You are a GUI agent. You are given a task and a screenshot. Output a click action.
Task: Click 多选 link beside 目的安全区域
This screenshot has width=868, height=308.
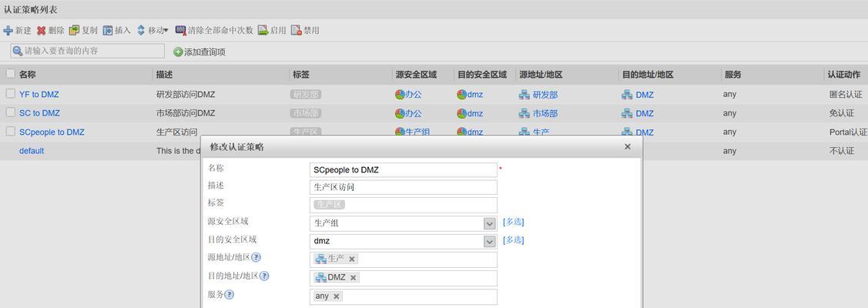click(x=513, y=240)
